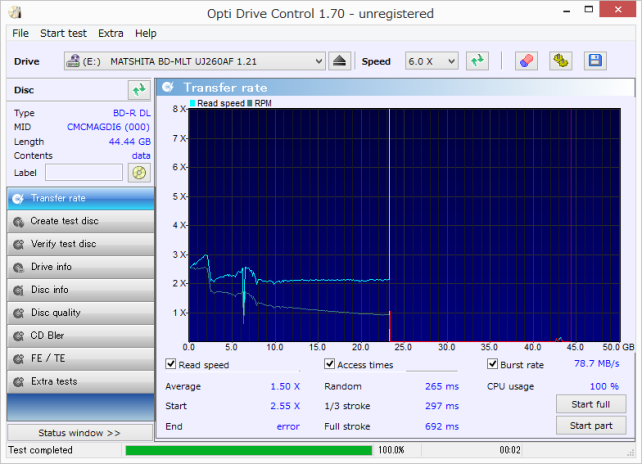Click the Transfer rate panel header icon

click(x=168, y=87)
